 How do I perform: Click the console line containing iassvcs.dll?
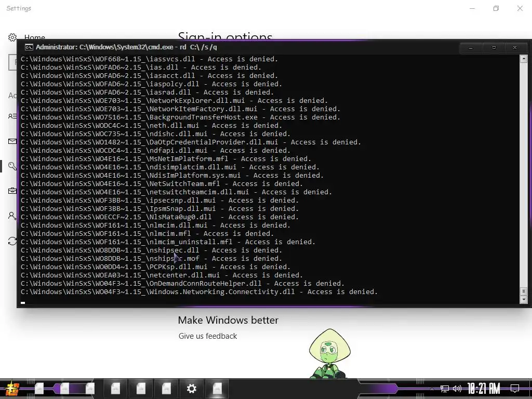tap(149, 59)
